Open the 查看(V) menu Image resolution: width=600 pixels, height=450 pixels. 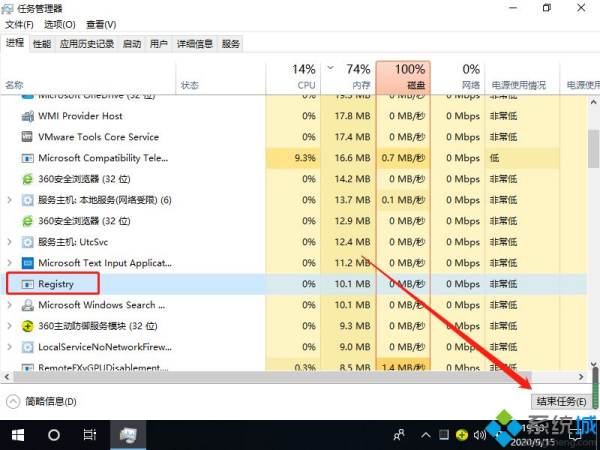(x=101, y=24)
